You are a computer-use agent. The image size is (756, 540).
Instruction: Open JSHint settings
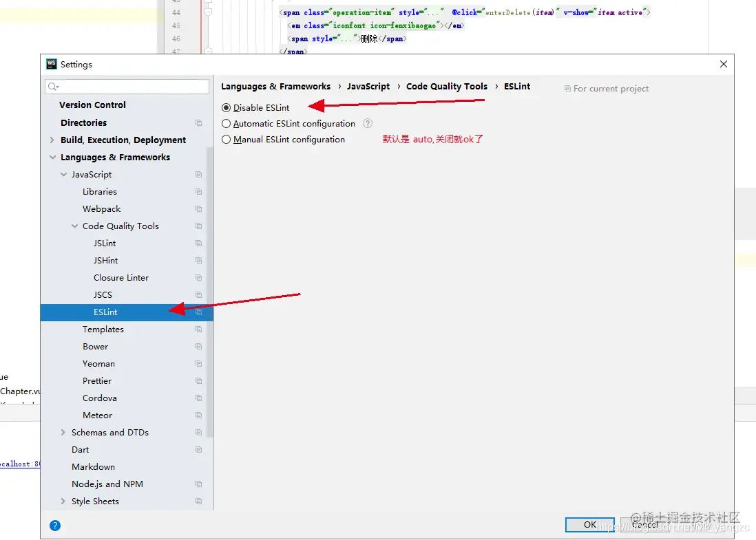coord(105,261)
